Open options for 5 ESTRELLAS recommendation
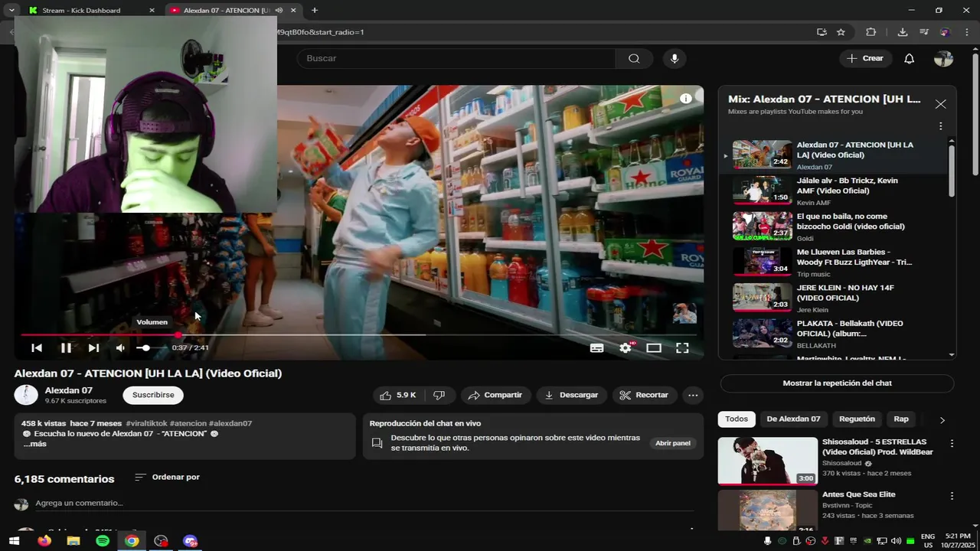Viewport: 980px width, 551px height. click(952, 443)
